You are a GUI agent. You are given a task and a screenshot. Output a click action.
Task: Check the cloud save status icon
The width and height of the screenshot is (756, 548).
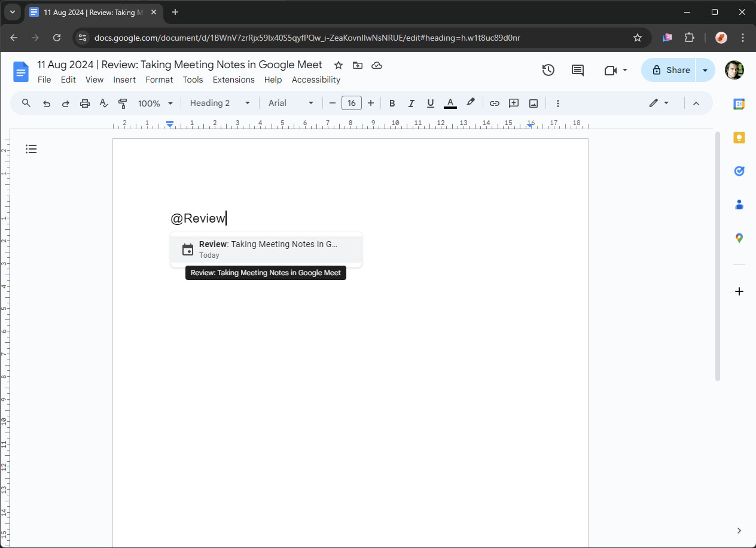click(x=377, y=65)
